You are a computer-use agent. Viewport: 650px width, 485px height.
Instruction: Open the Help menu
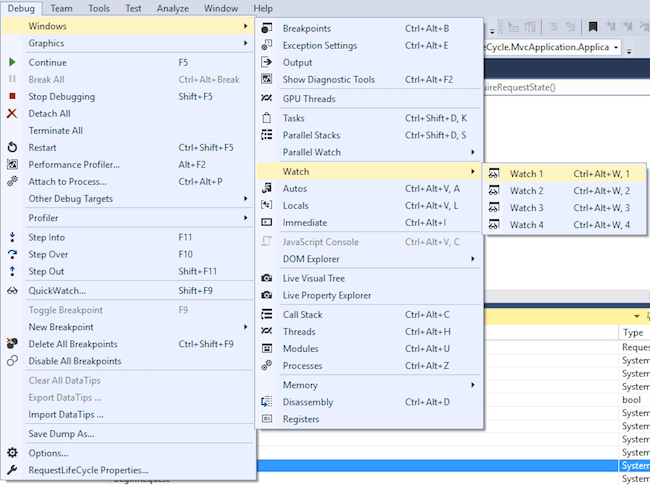[263, 8]
